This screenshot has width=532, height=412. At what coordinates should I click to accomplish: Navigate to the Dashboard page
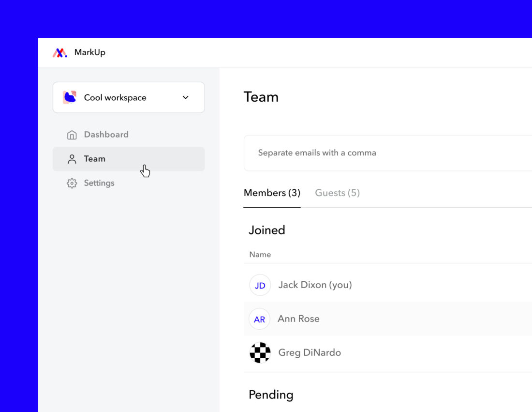tap(105, 134)
